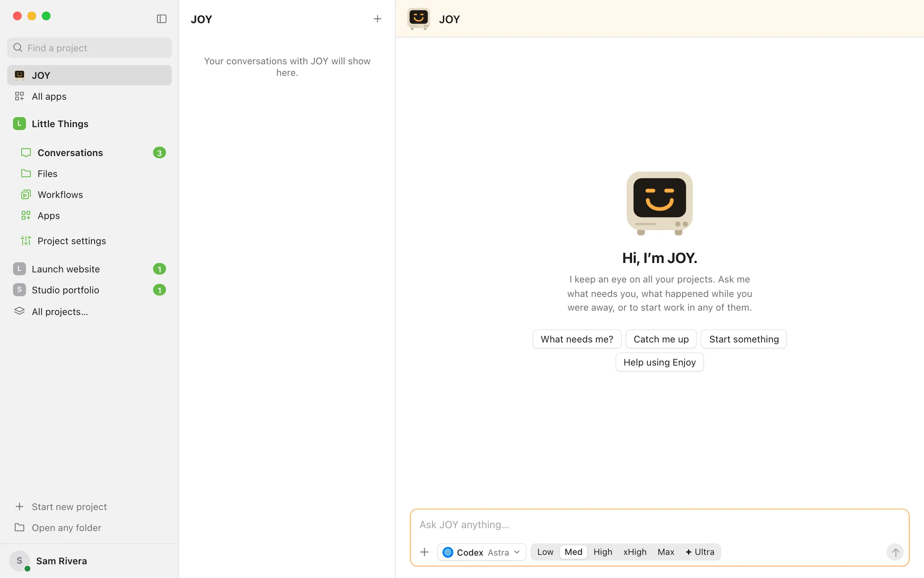Click the All projects layers icon

19,311
